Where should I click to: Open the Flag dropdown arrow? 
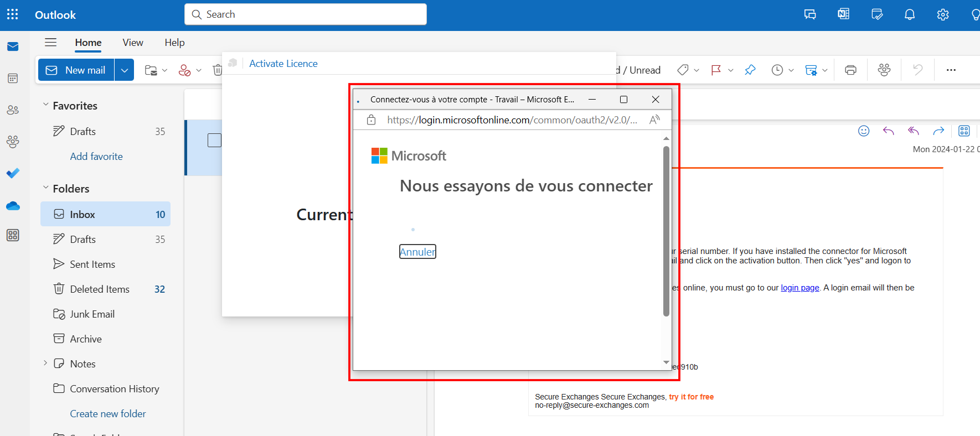click(x=730, y=70)
